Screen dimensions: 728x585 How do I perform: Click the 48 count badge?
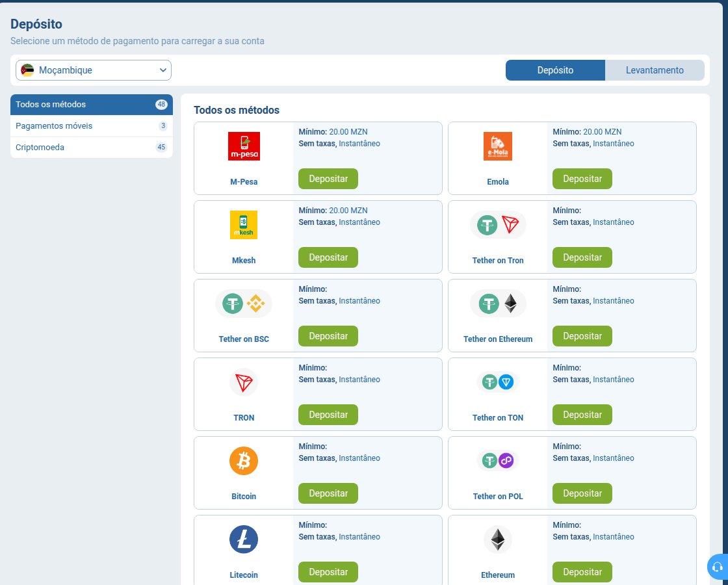[161, 105]
